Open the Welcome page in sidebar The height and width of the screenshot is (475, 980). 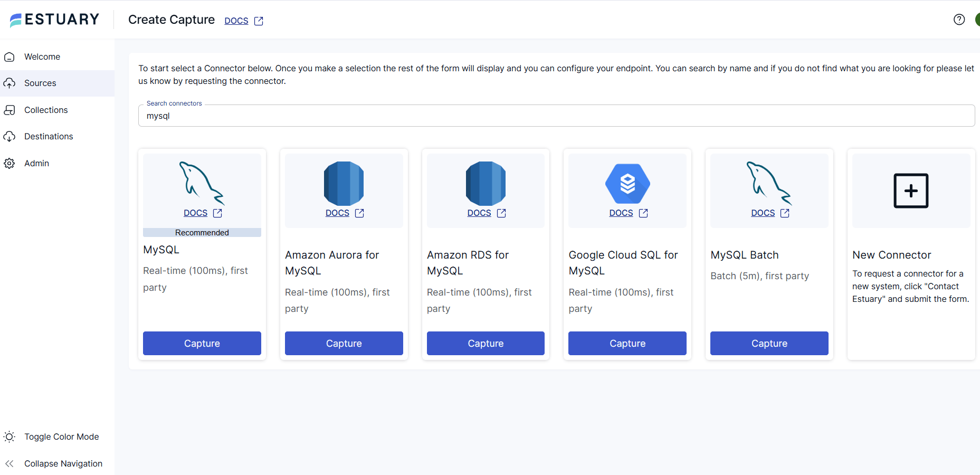tap(42, 57)
